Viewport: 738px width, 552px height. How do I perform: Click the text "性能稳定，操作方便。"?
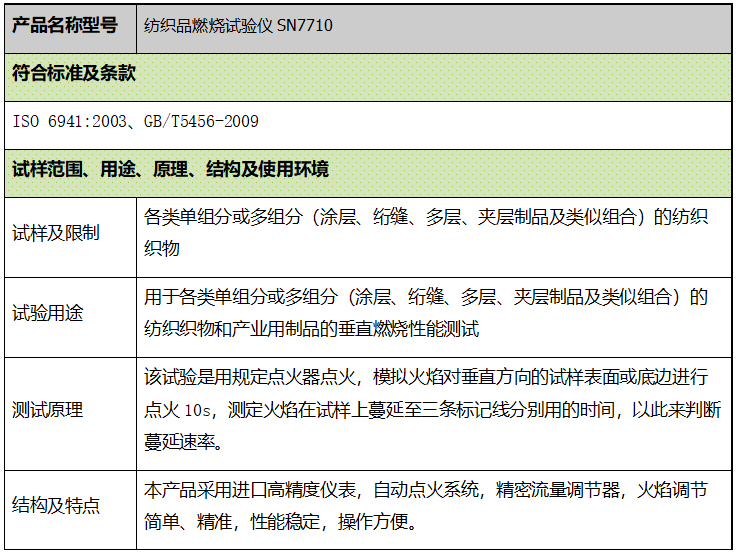click(330, 521)
